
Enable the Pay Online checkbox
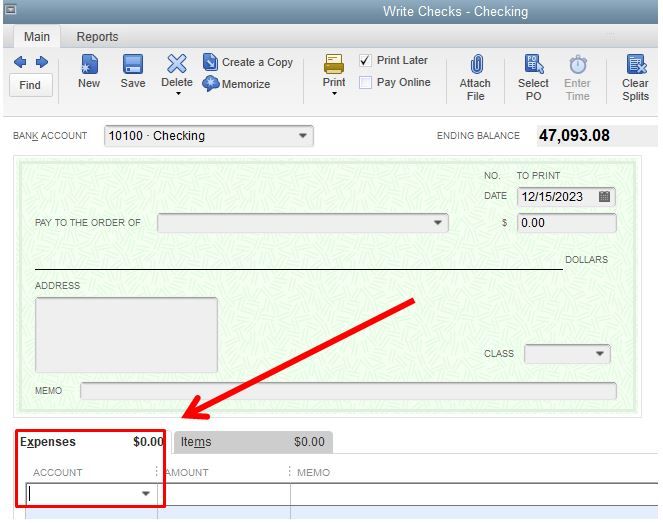tap(365, 82)
